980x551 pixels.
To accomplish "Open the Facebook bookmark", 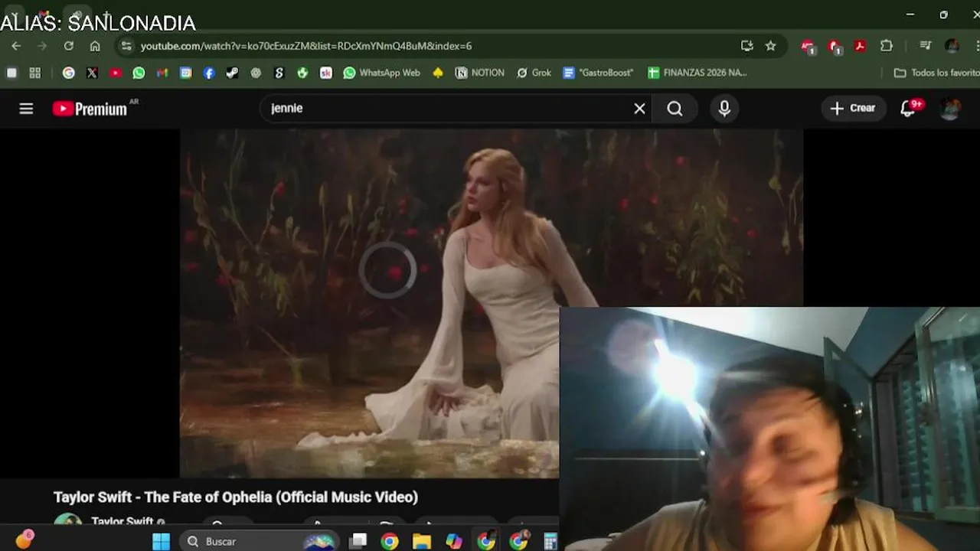I will (x=209, y=73).
